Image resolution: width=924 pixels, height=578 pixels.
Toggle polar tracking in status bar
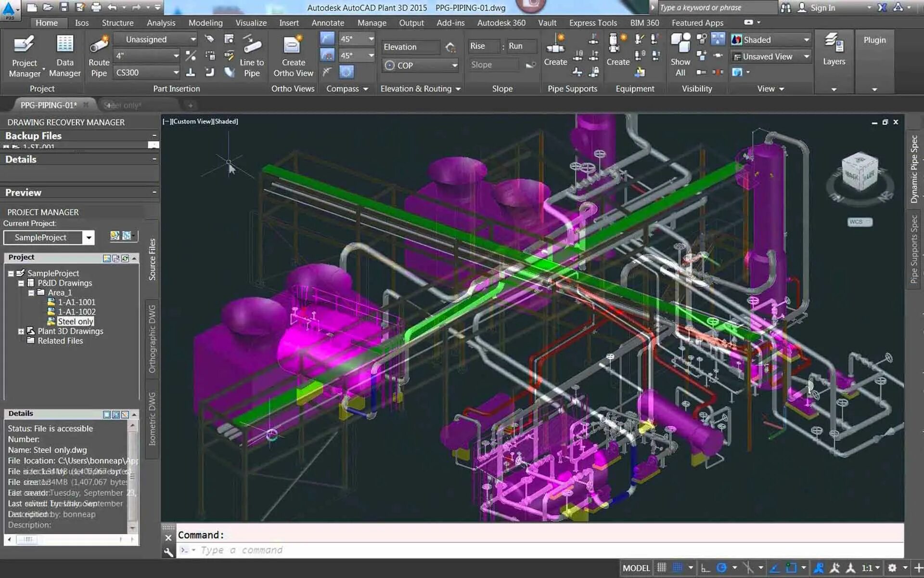(x=721, y=568)
